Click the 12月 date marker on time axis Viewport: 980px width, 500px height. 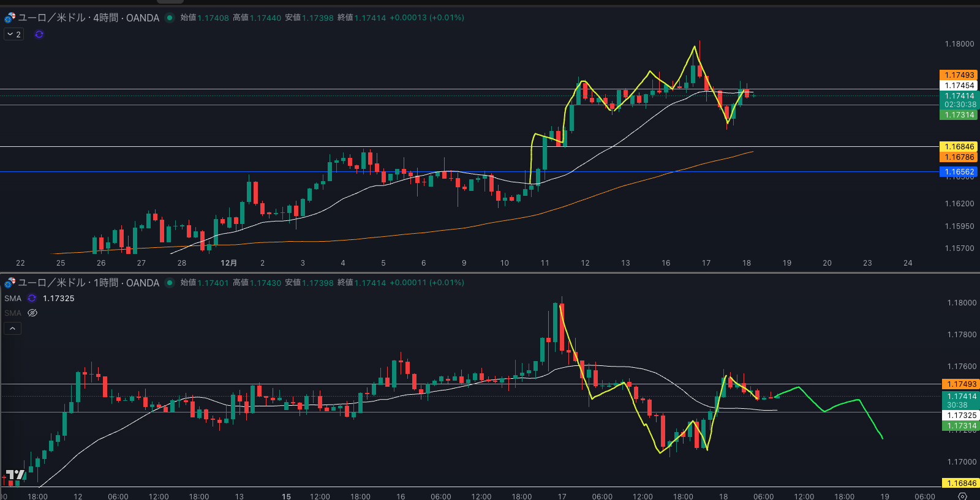228,263
